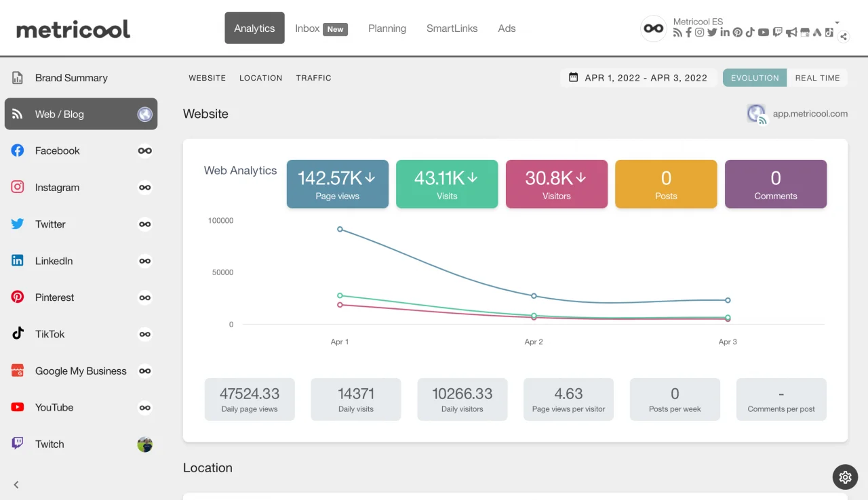Open the date range picker

(638, 77)
